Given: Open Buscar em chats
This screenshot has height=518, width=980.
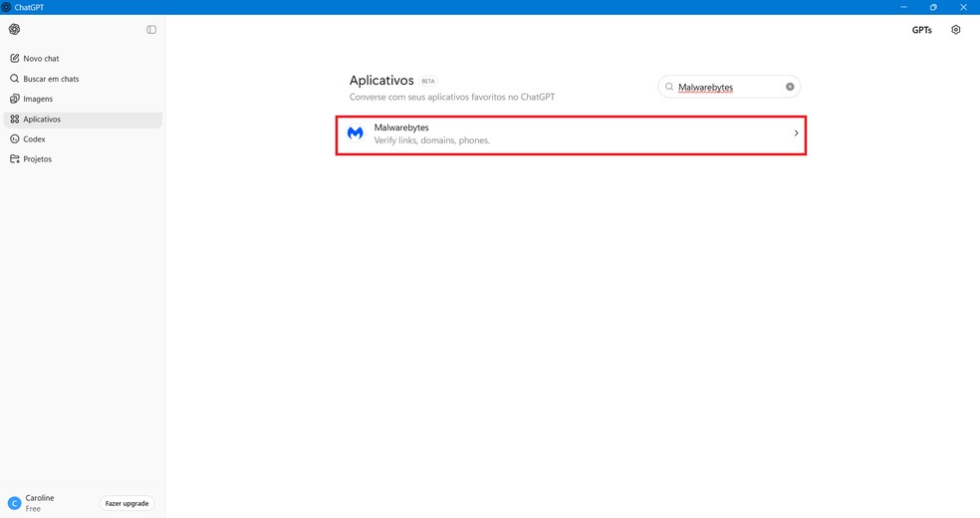Looking at the screenshot, I should (83, 79).
